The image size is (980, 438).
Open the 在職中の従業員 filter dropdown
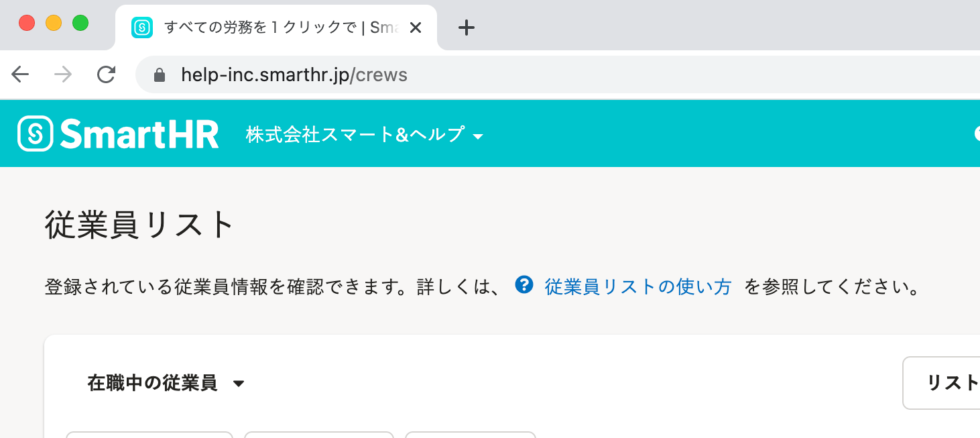coord(166,383)
